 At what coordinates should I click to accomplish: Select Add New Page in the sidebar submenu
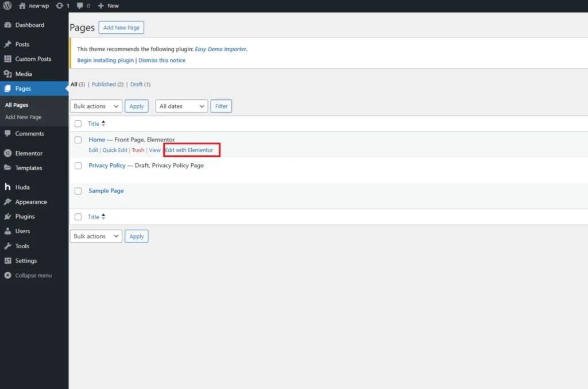coord(23,117)
